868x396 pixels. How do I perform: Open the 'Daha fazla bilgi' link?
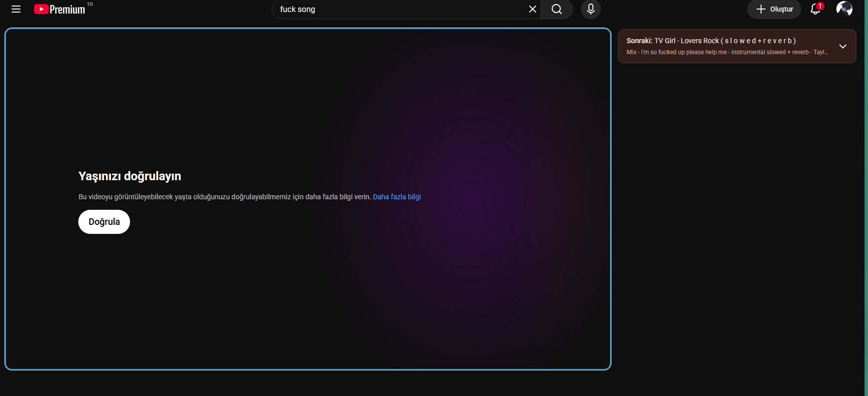[x=397, y=197]
